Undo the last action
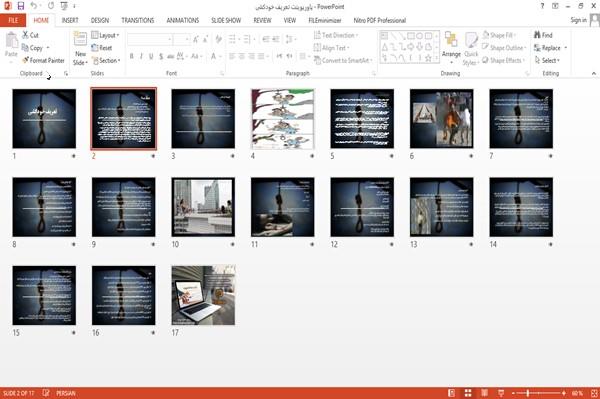Image resolution: width=600 pixels, height=399 pixels. point(34,6)
